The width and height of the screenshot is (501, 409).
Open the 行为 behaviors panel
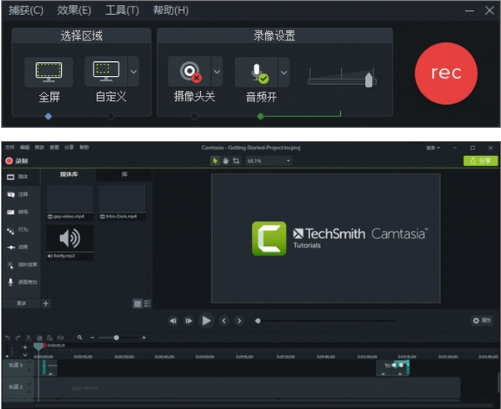[x=18, y=230]
